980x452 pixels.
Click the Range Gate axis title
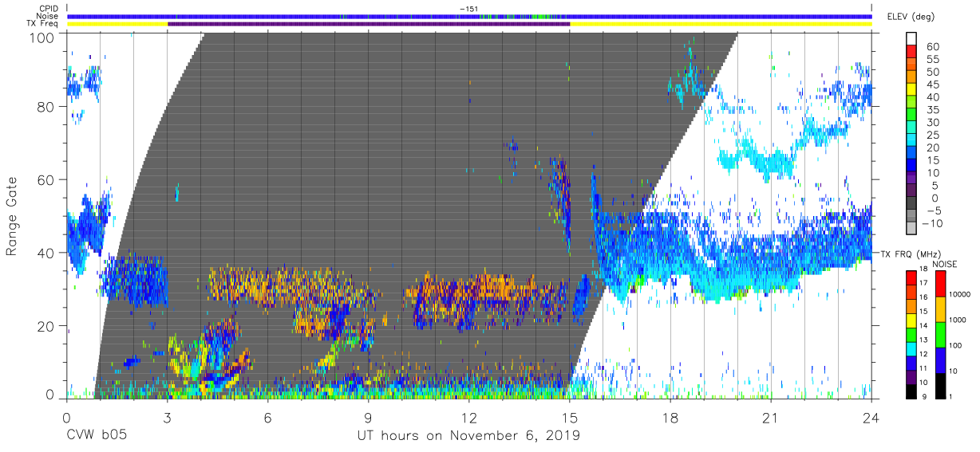[12, 216]
